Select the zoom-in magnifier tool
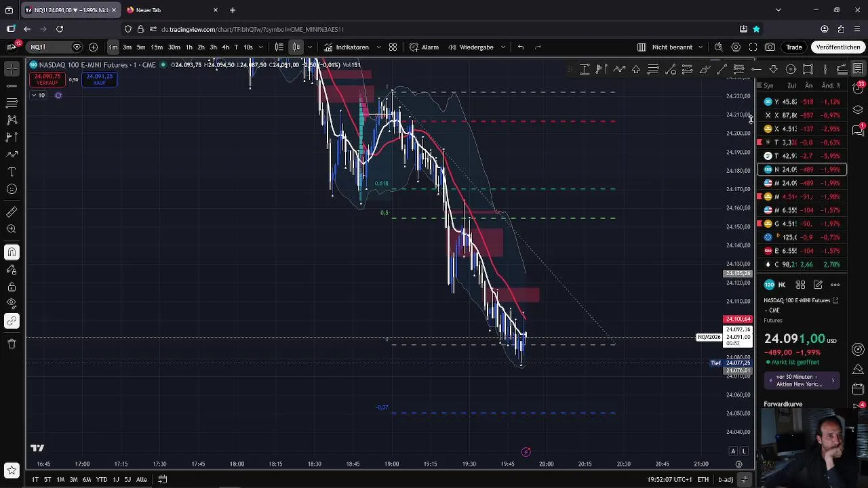 (x=12, y=229)
